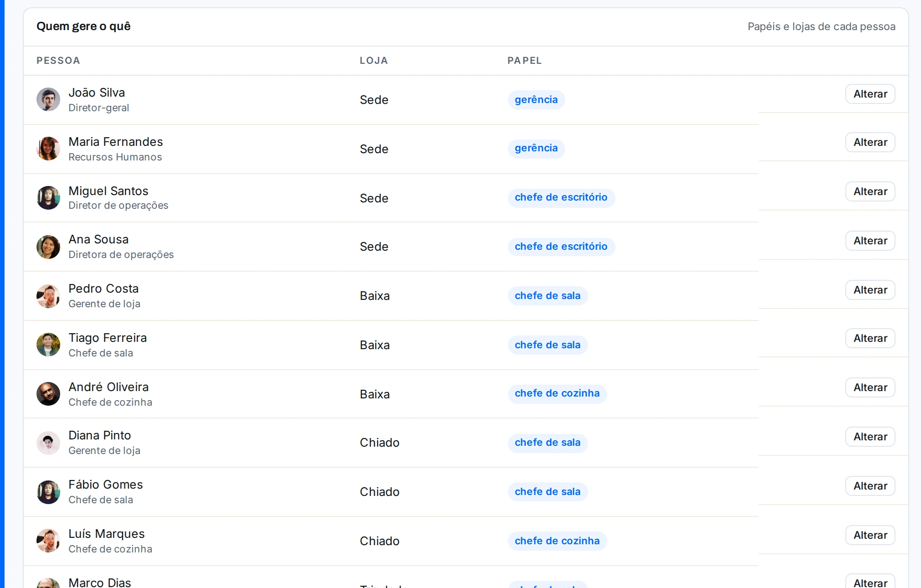Select Luís Marques' avatar

[x=48, y=541]
